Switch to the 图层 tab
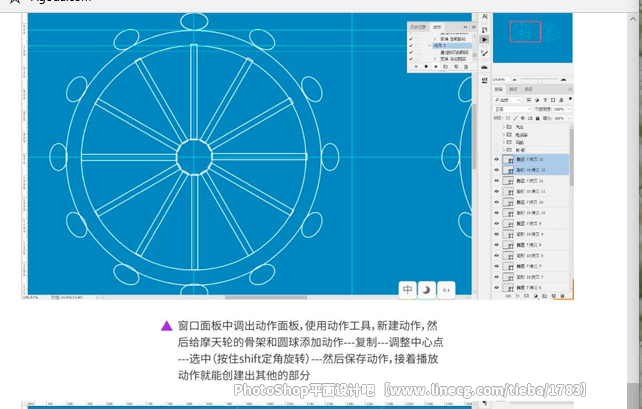The height and width of the screenshot is (409, 642). click(x=498, y=89)
